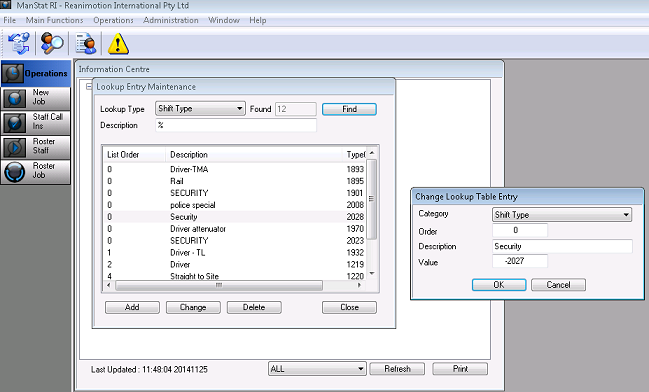Click the refresh/sync arrows toolbar icon

click(x=19, y=43)
